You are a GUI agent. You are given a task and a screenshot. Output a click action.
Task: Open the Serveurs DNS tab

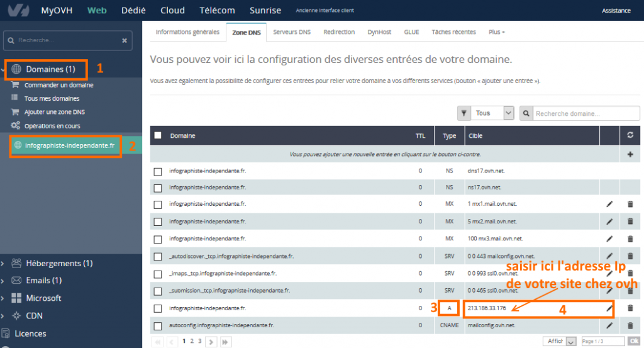coord(292,32)
